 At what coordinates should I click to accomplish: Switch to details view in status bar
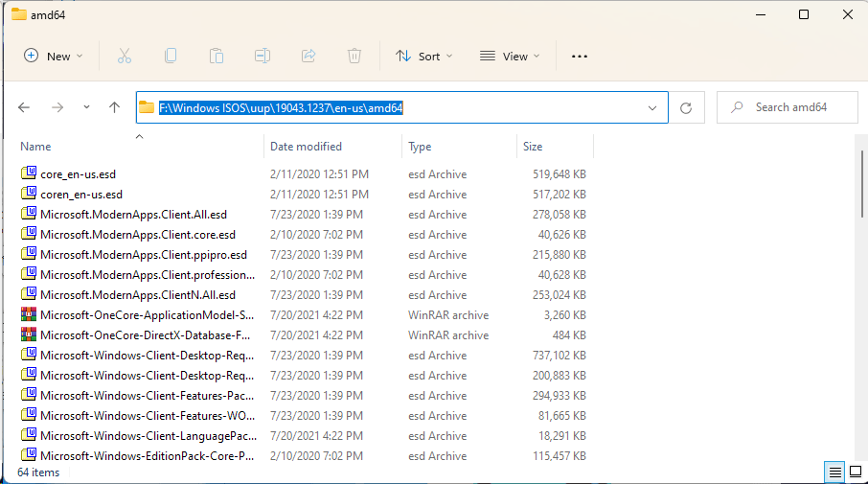point(834,472)
